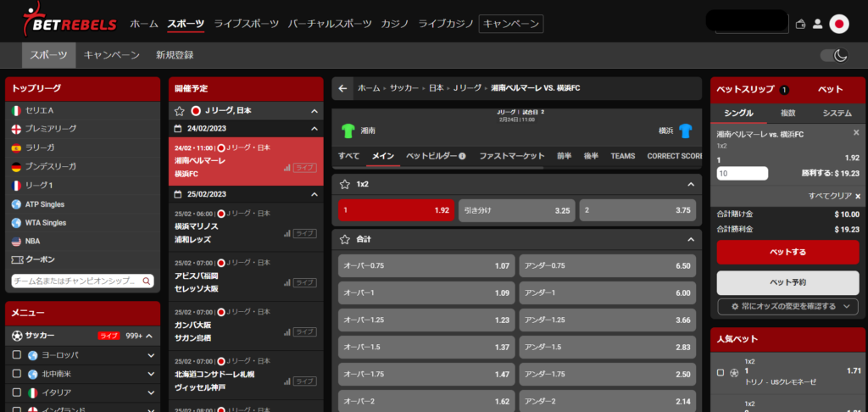This screenshot has width=868, height=412.
Task: Open the user account icon
Action: (817, 24)
